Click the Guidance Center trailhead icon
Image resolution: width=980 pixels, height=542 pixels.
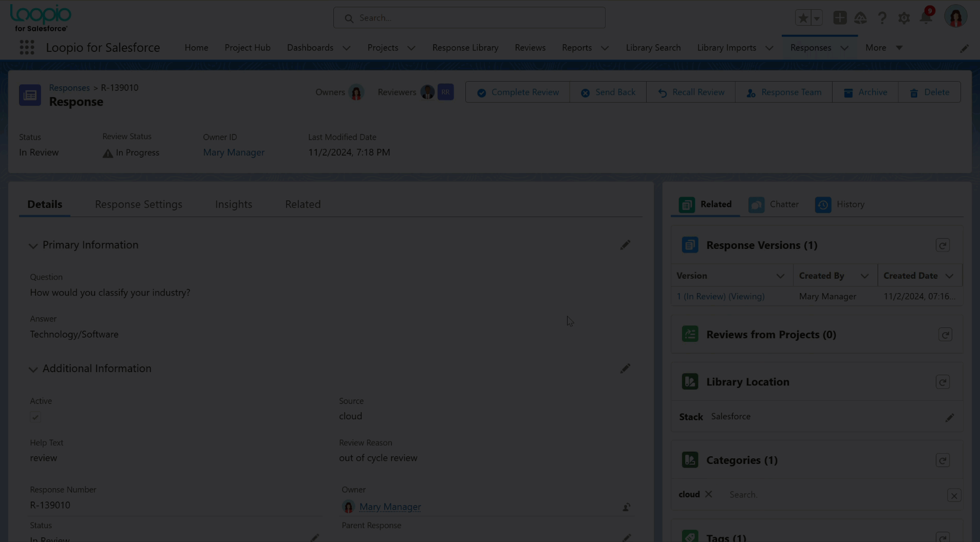(860, 18)
